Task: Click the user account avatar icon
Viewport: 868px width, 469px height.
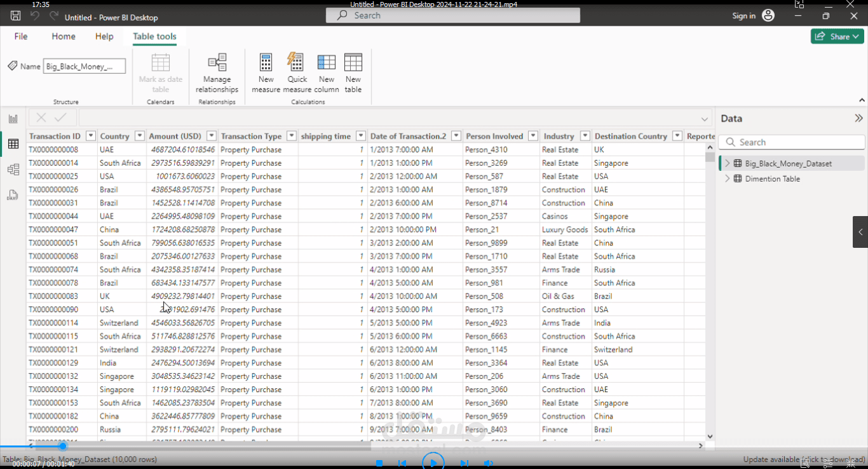Action: coord(768,16)
